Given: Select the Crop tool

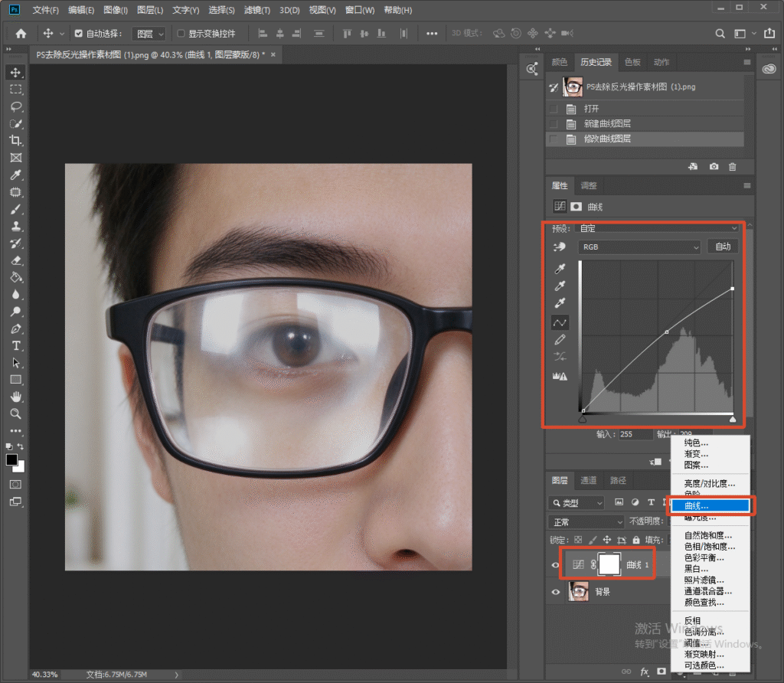Looking at the screenshot, I should click(x=16, y=140).
